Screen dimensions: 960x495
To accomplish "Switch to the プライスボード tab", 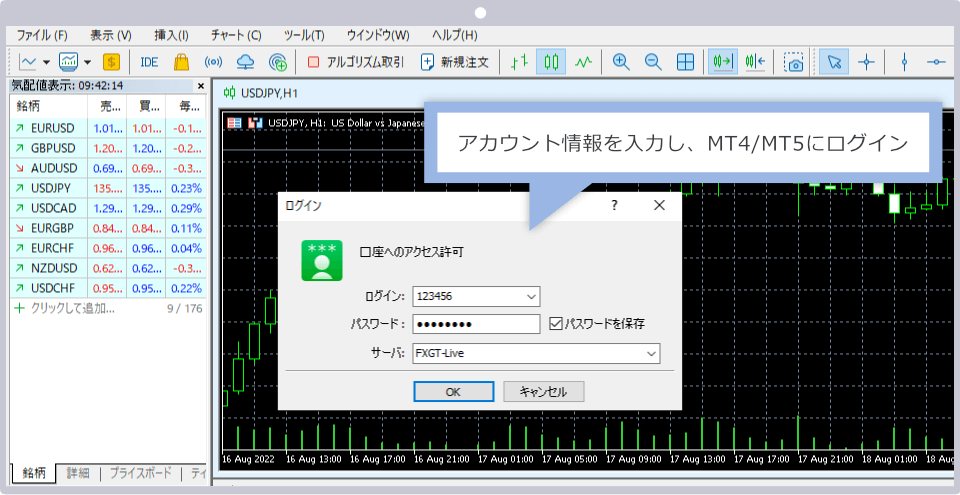I will point(141,472).
